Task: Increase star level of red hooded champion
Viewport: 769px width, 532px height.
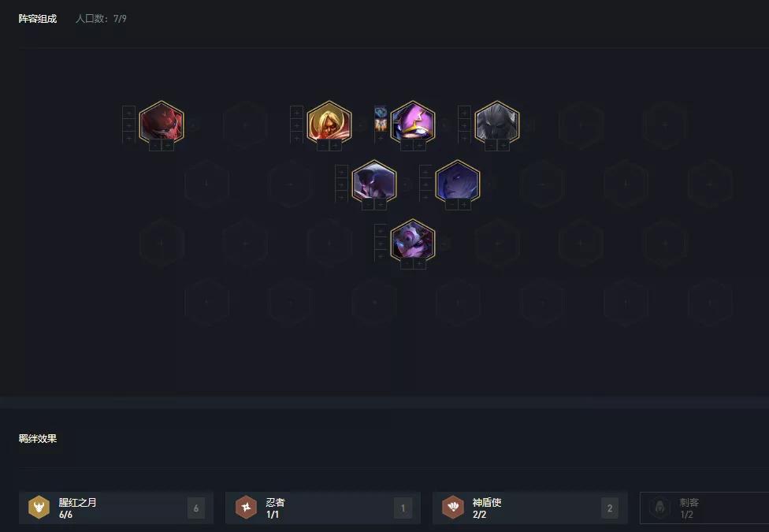Action: [169, 146]
